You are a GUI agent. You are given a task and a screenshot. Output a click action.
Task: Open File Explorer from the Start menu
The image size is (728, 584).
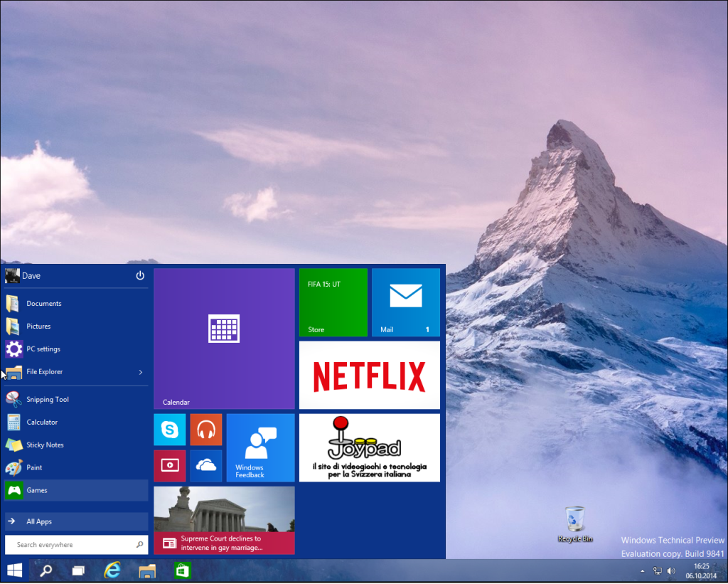76,372
